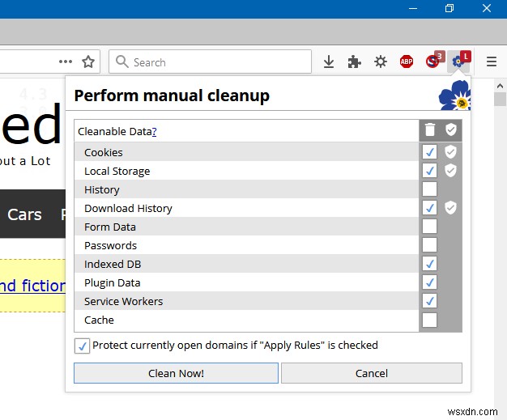Click the Cache row label
Screen dimensions: 507x420
click(99, 320)
